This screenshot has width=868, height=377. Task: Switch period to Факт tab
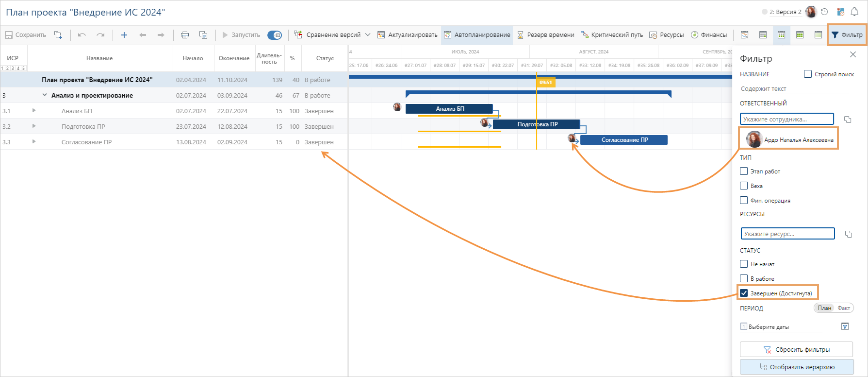click(x=844, y=308)
